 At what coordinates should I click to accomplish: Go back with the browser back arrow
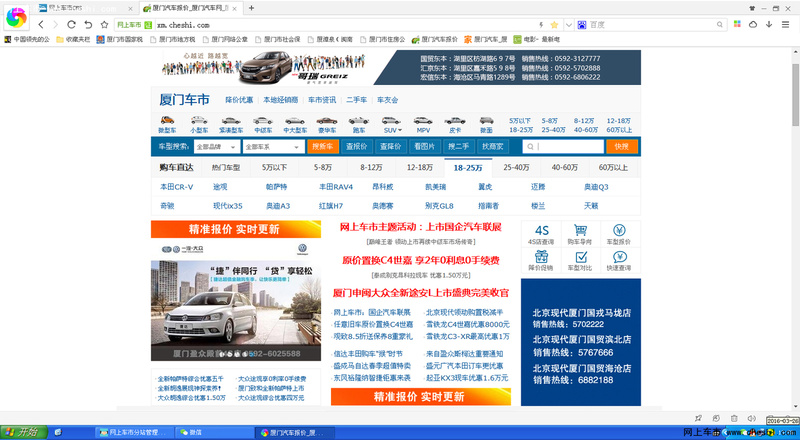[x=41, y=25]
